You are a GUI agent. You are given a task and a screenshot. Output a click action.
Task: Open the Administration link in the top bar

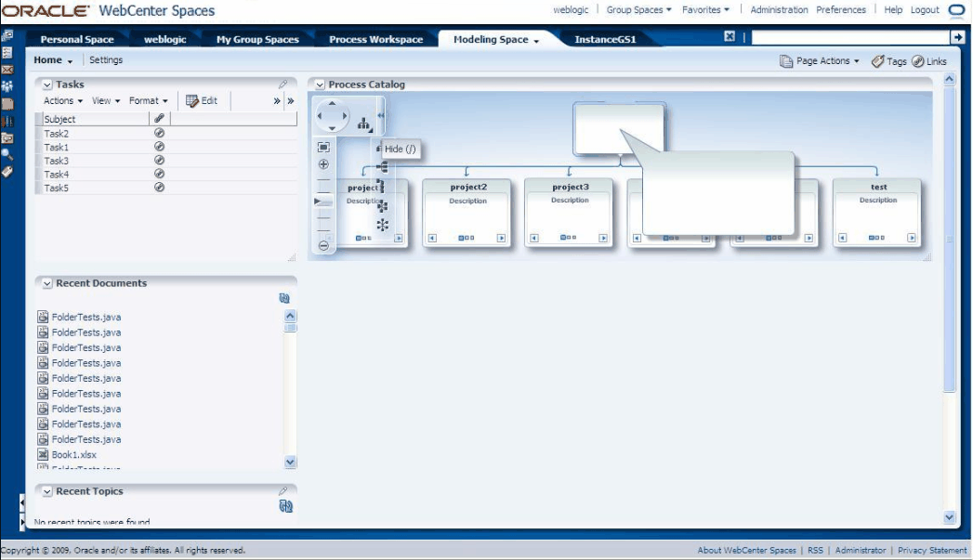coord(779,10)
